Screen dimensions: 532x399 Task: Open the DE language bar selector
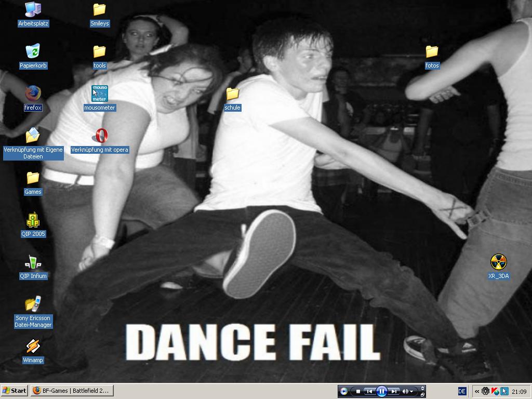click(462, 391)
